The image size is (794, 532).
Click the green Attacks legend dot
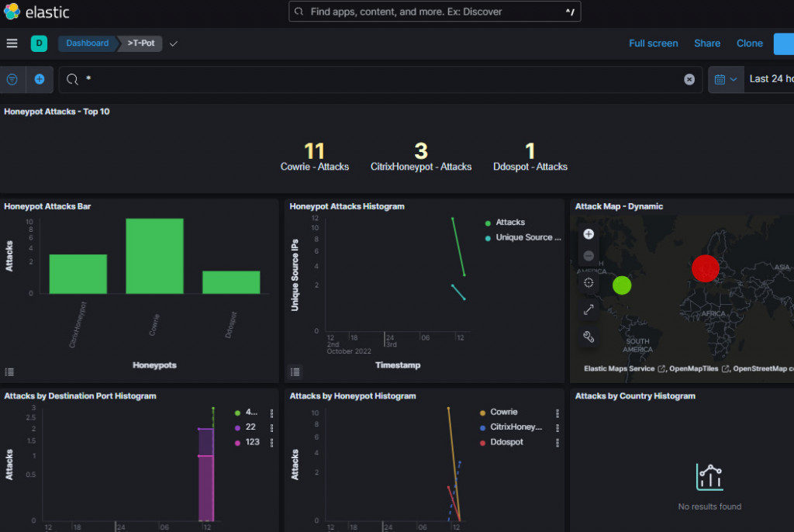click(x=488, y=223)
